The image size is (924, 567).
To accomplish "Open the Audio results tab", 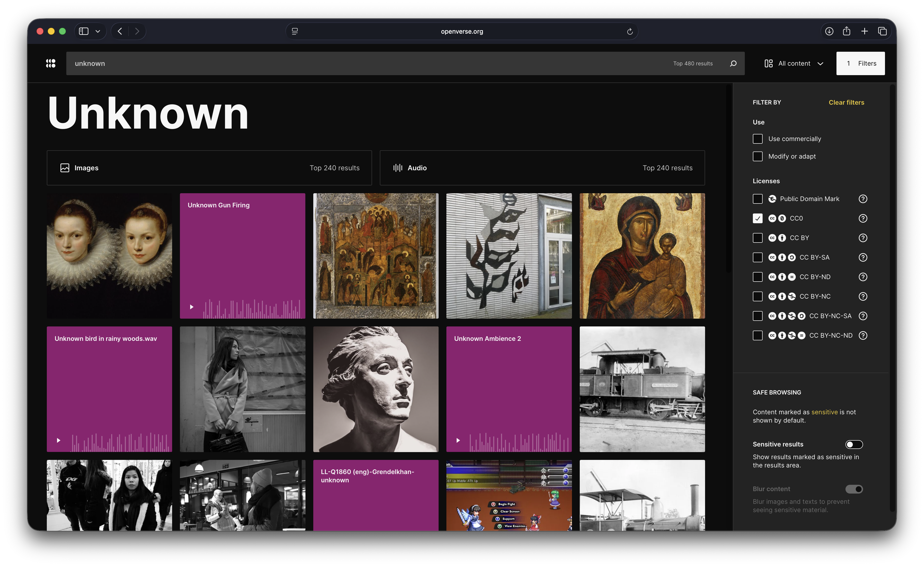I will 542,168.
